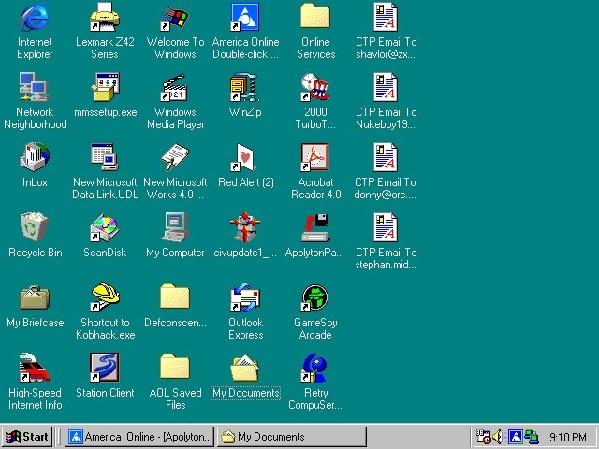Select the Shortcut to Kobhack.exe icon
Image resolution: width=599 pixels, height=449 pixels.
pos(105,297)
